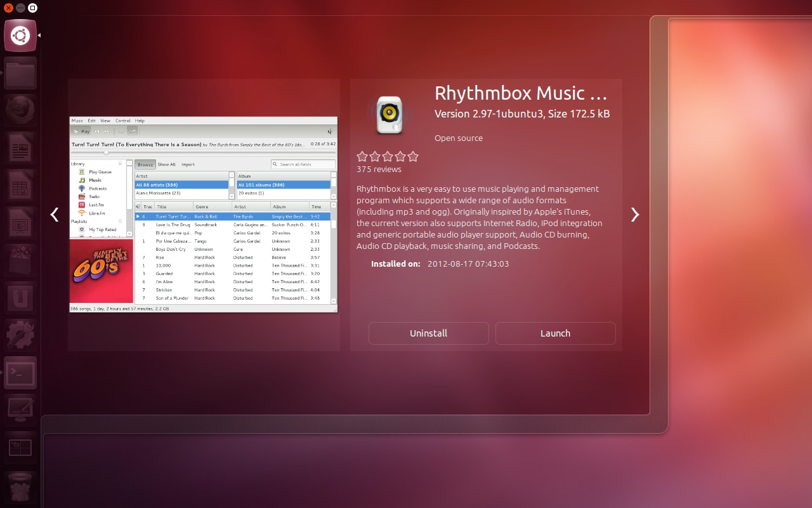Click the Rhythmbox description paragraph
Image resolution: width=812 pixels, height=508 pixels.
click(x=480, y=217)
